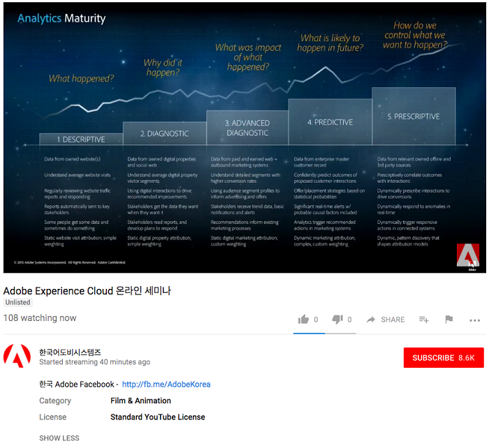
Task: Click the video player slide area
Action: pyautogui.click(x=245, y=137)
